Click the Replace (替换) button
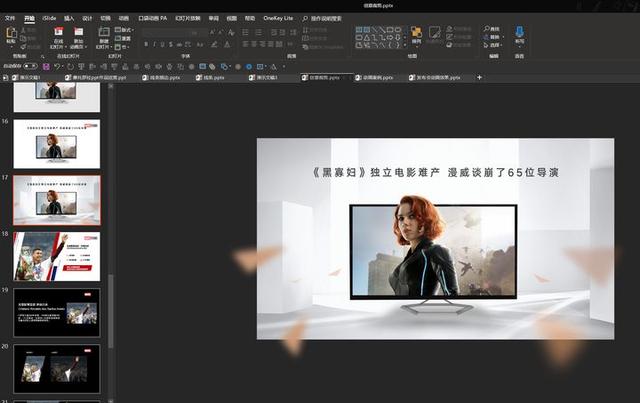640x403 pixels. (x=495, y=37)
